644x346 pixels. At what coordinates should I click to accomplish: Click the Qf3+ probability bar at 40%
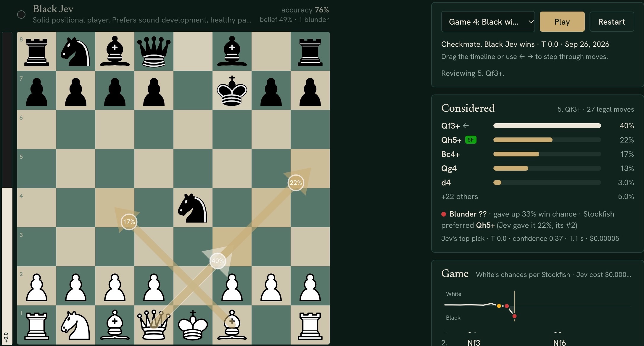(x=547, y=126)
